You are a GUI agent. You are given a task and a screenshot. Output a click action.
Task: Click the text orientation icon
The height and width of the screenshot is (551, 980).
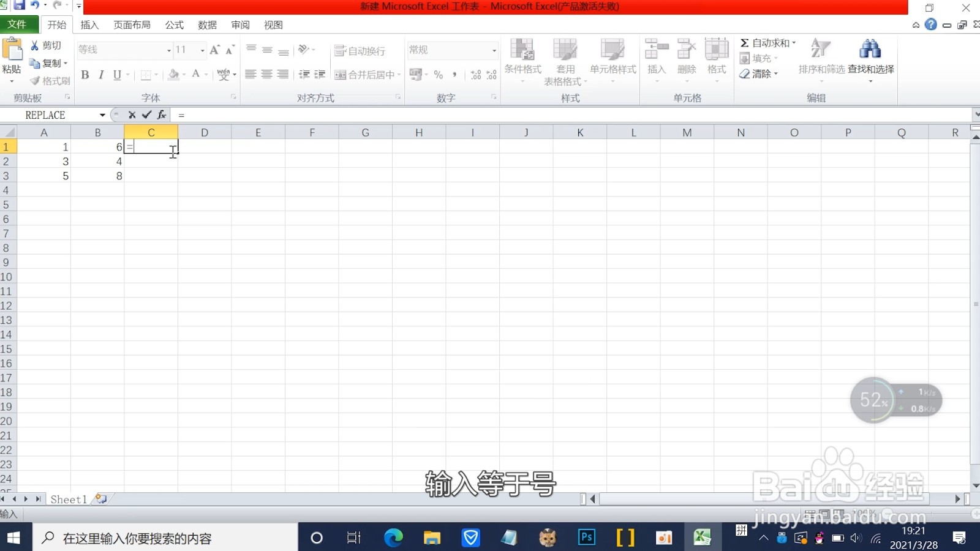[x=304, y=50]
